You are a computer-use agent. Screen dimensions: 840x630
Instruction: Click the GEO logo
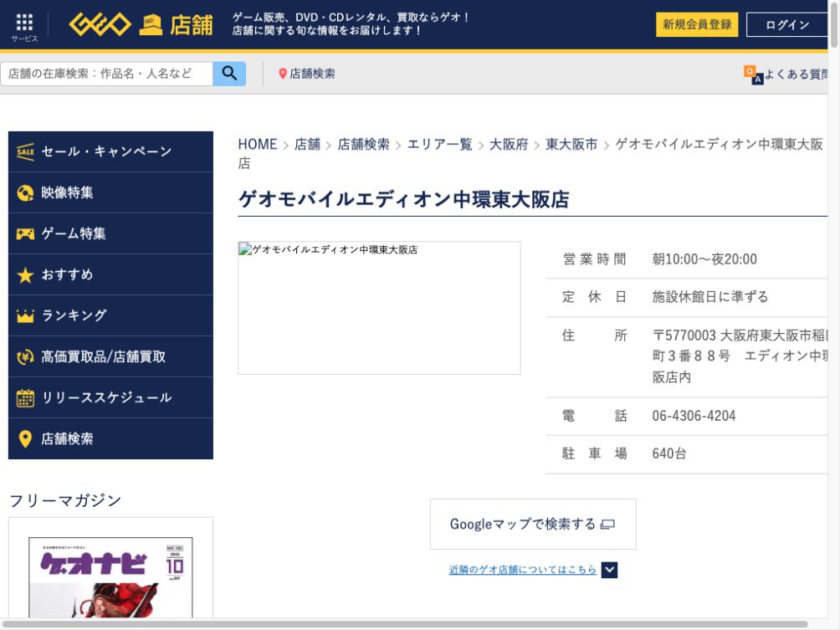(x=100, y=24)
